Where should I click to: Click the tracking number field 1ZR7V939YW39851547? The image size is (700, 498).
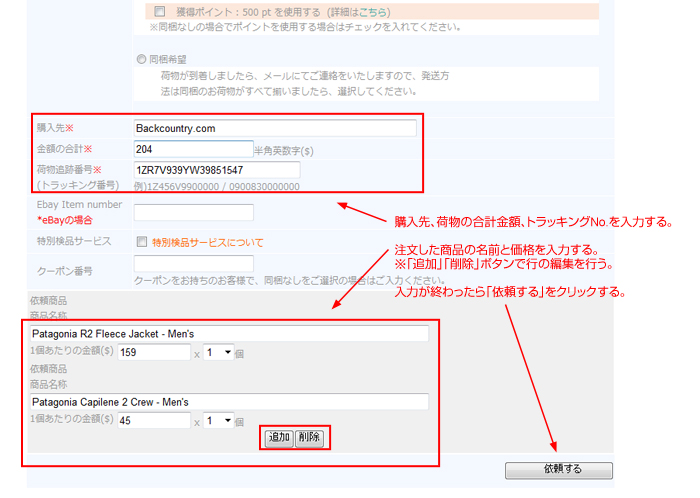click(x=216, y=170)
